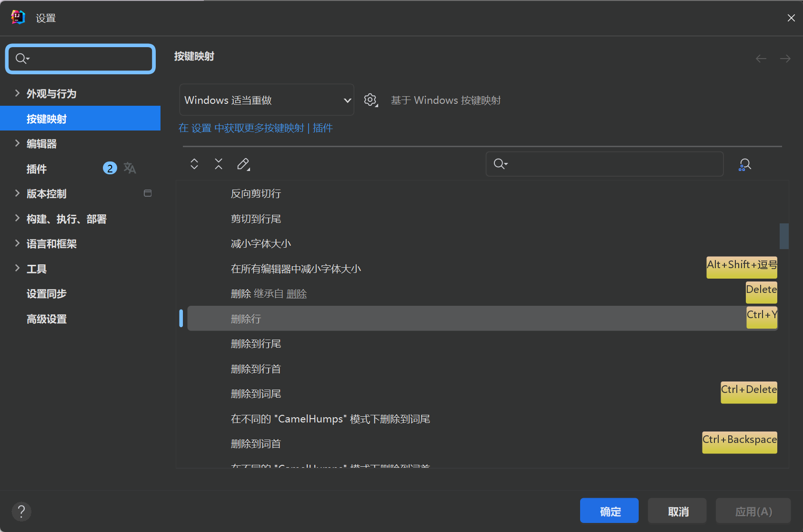Open the 设置 link for more keymaps
Viewport: 803px width, 532px height.
click(x=201, y=128)
